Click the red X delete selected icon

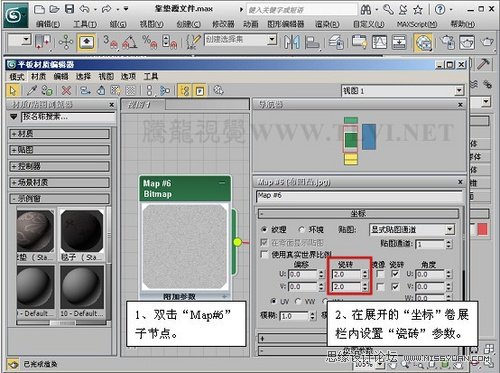click(67, 90)
